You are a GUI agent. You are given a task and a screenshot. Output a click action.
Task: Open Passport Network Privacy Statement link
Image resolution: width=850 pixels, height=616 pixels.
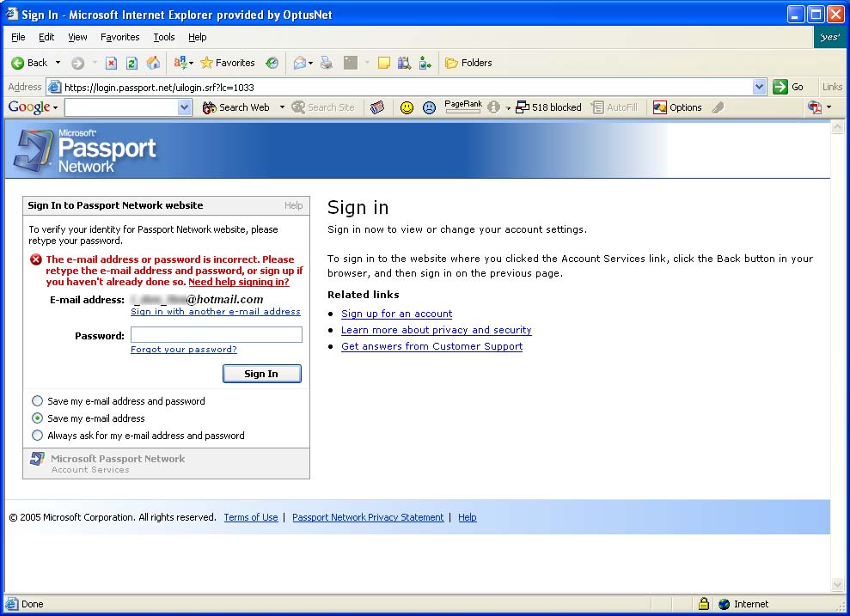coord(368,517)
